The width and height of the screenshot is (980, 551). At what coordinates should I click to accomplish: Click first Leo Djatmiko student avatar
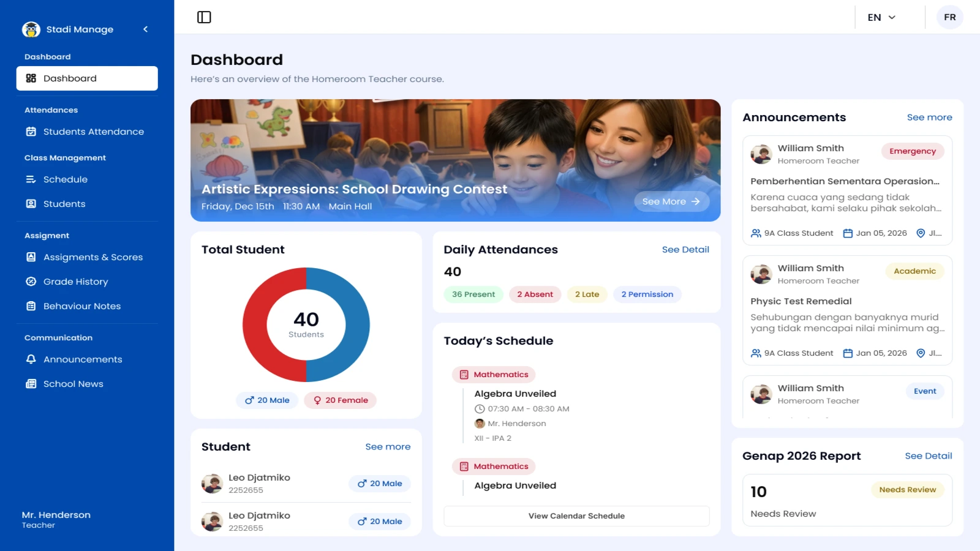(212, 484)
